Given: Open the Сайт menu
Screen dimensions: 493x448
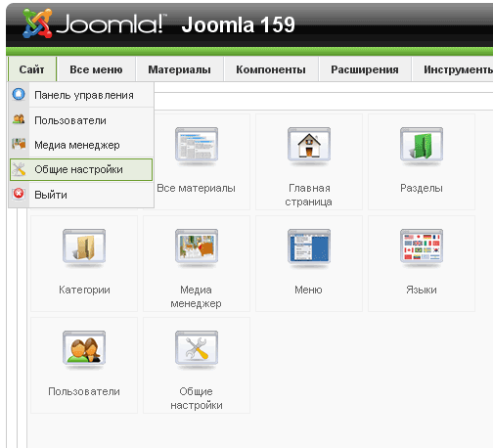Looking at the screenshot, I should pos(32,69).
